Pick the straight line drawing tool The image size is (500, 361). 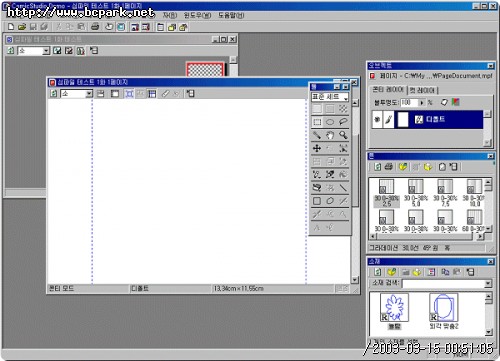[343, 188]
